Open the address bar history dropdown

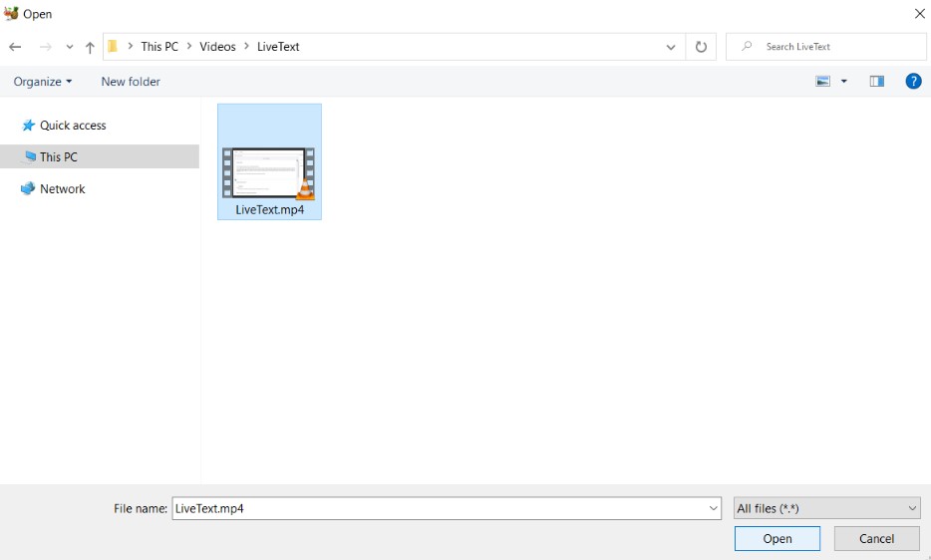(671, 47)
